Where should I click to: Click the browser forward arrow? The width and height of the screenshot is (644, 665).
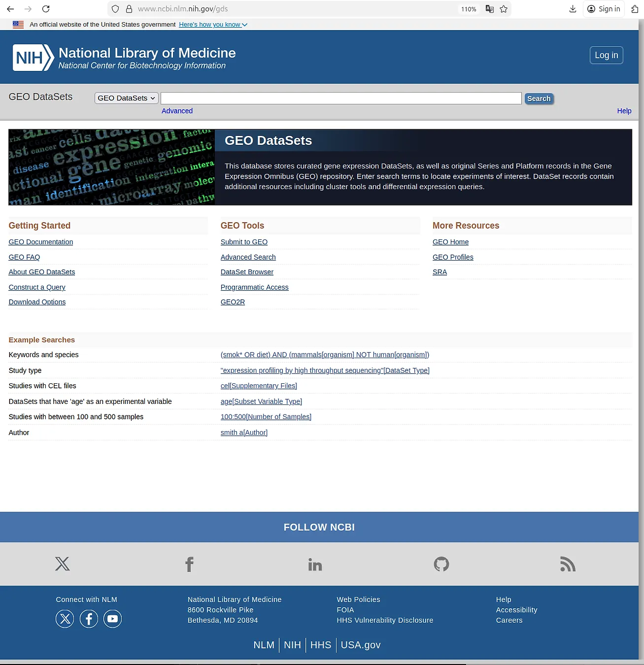click(28, 9)
